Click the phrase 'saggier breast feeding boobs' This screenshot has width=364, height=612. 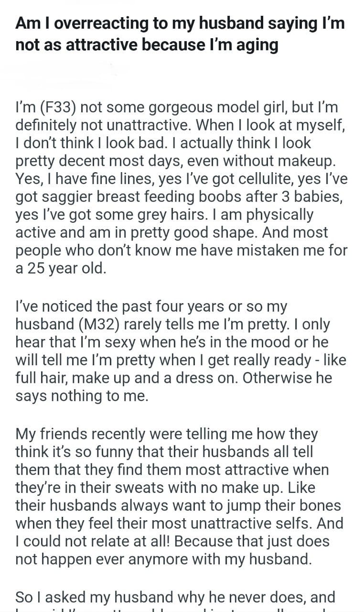pyautogui.click(x=144, y=197)
